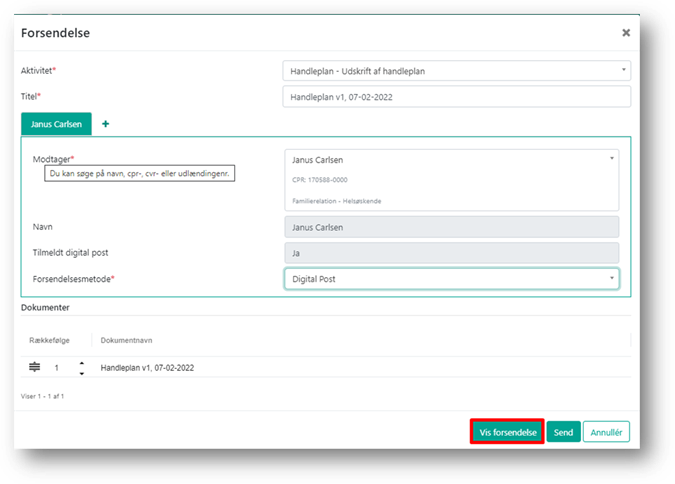Click the Tilmeldt digital post field

point(451,253)
